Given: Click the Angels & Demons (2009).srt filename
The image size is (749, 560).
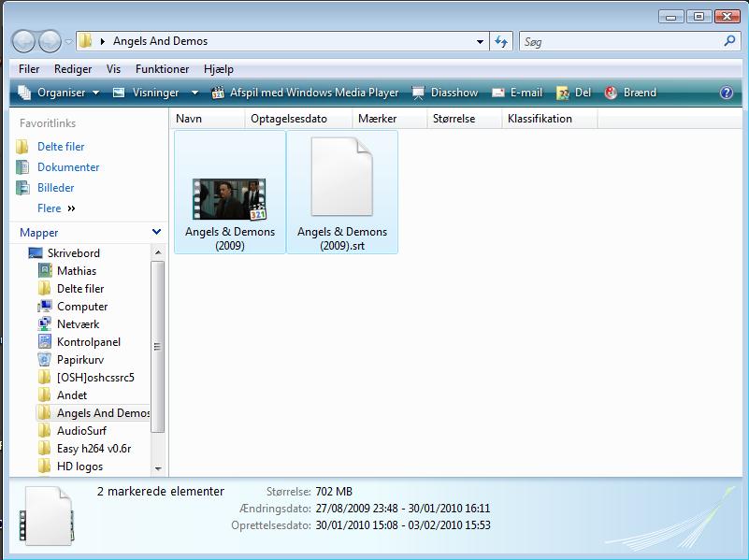Looking at the screenshot, I should point(342,238).
